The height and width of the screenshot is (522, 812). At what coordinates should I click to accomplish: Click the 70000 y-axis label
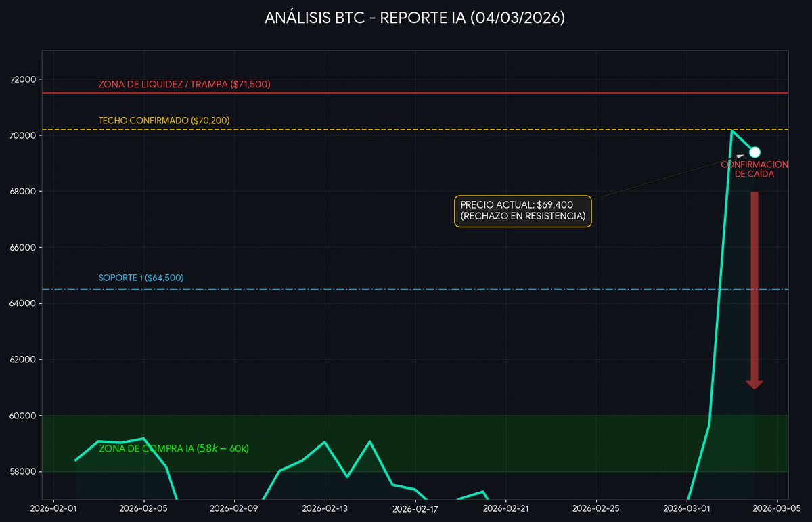[x=24, y=135]
